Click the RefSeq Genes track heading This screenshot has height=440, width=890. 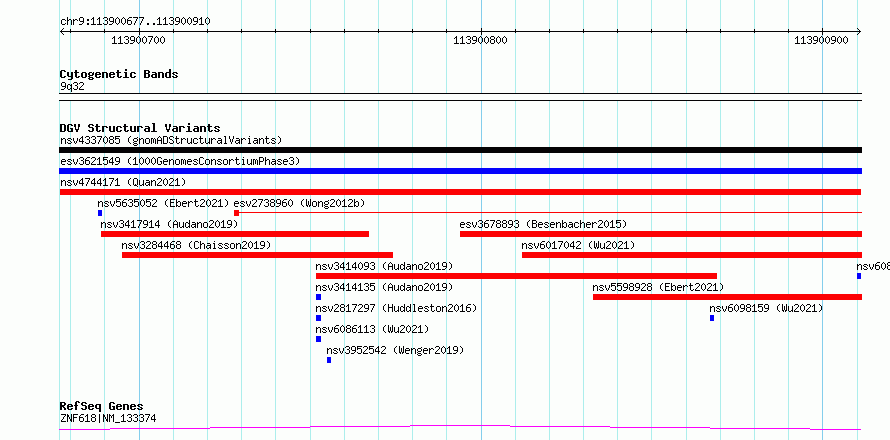coord(101,407)
